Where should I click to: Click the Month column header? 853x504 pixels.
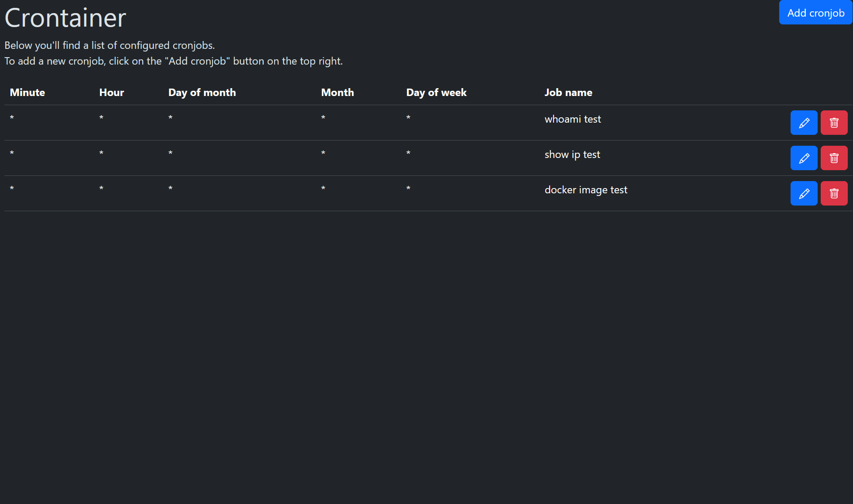coord(337,93)
